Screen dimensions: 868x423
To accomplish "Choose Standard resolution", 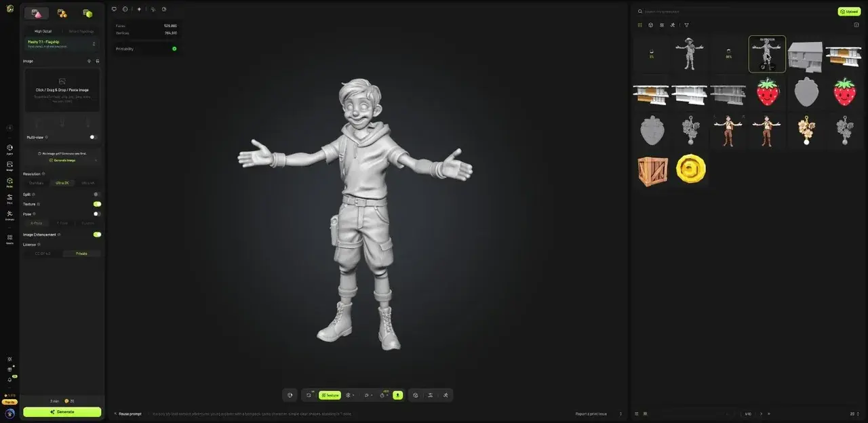I will (36, 183).
